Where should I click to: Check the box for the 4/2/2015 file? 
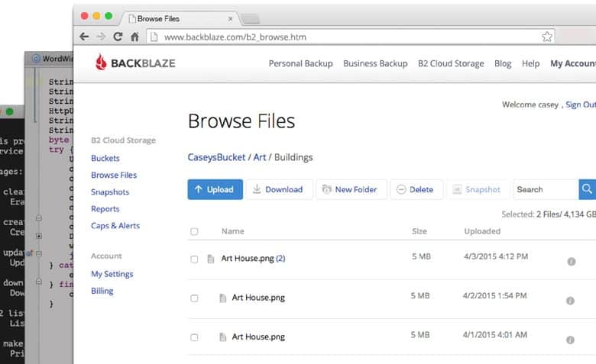[194, 298]
